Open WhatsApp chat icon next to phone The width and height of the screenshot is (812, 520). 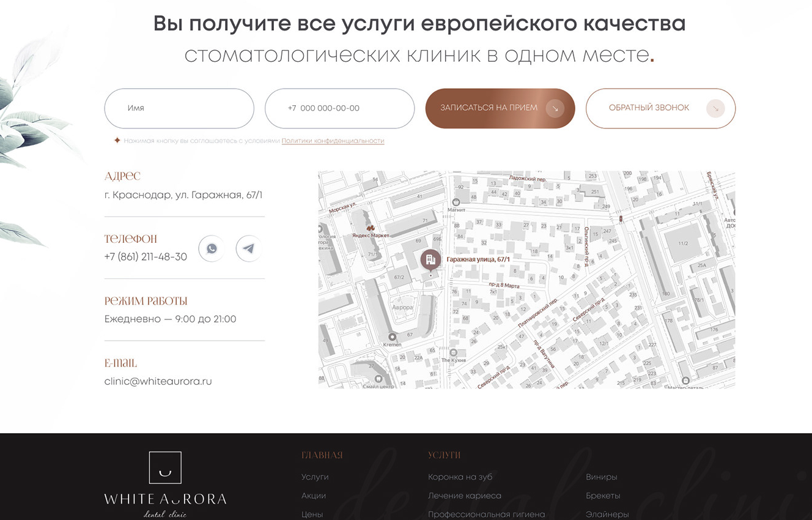click(212, 249)
